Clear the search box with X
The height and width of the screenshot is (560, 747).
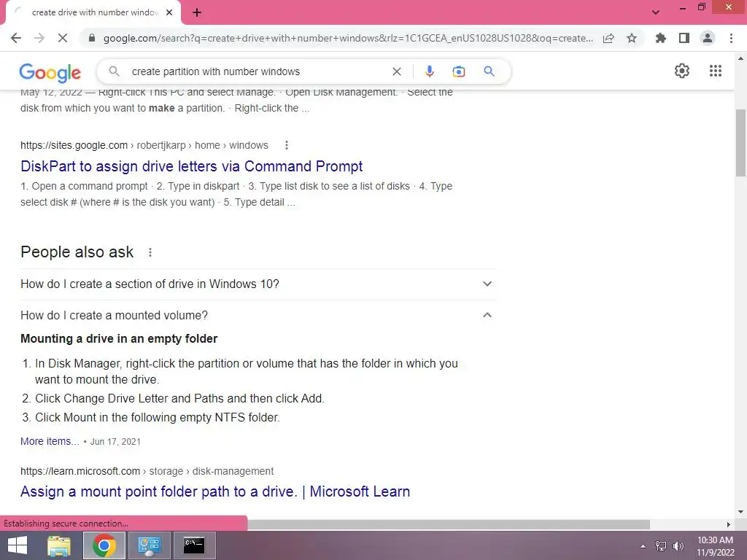[x=396, y=71]
